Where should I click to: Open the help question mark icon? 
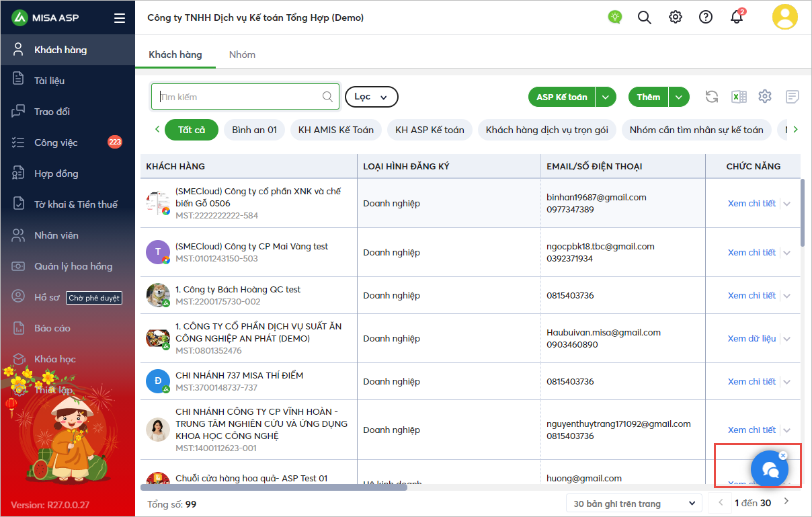coord(706,17)
